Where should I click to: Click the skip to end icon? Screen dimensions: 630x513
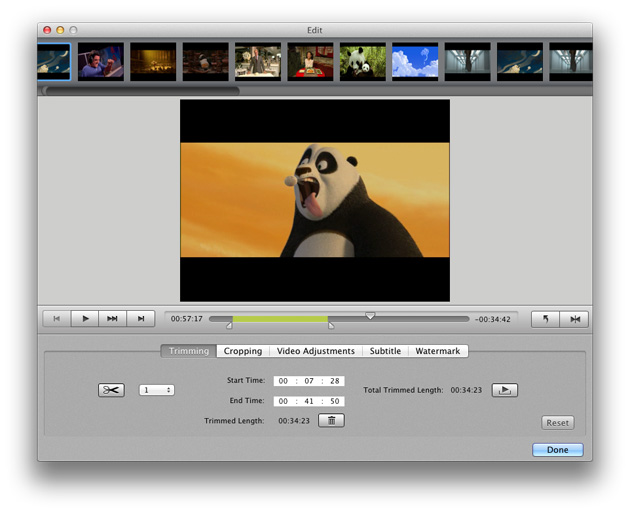(141, 319)
